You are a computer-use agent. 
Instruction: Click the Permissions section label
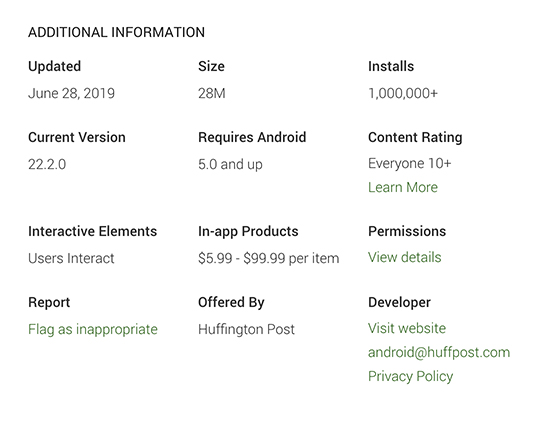[x=407, y=231]
